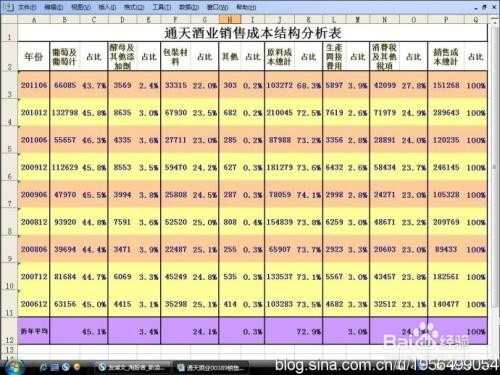Select cell with year 201106
Image resolution: width=500 pixels, height=375 pixels.
pyautogui.click(x=34, y=85)
